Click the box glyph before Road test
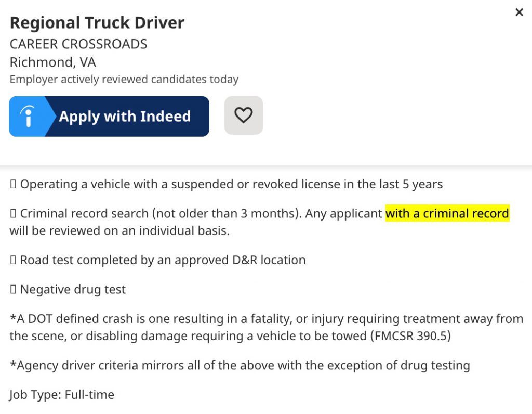Viewport: 532px width, 414px height. [13, 260]
